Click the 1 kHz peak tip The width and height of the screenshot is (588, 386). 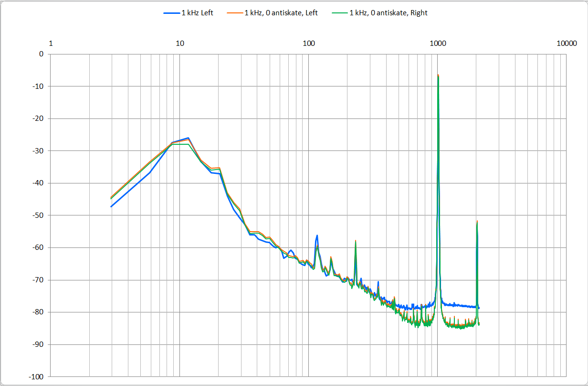tap(438, 75)
